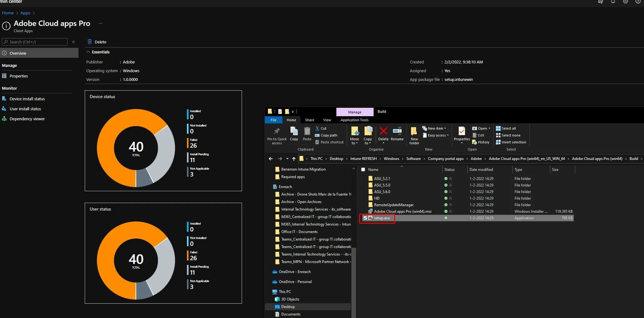Collapse the Essentials section
The image size is (644, 318).
[88, 52]
